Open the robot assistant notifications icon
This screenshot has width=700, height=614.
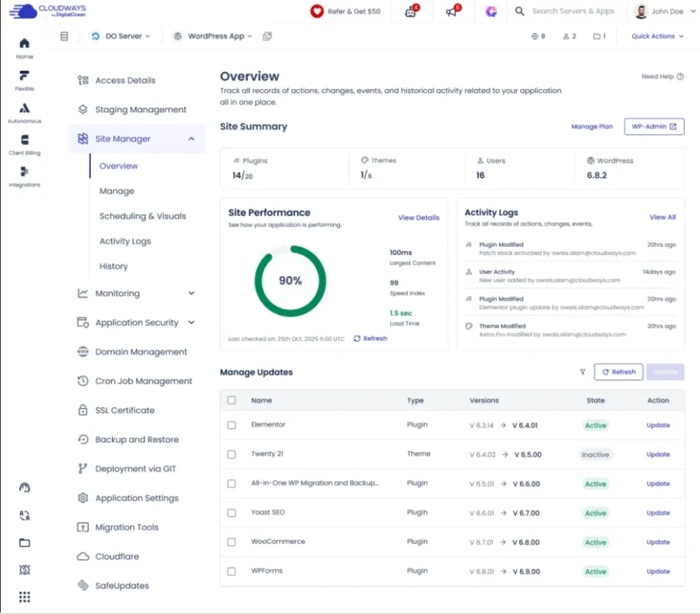click(x=411, y=11)
